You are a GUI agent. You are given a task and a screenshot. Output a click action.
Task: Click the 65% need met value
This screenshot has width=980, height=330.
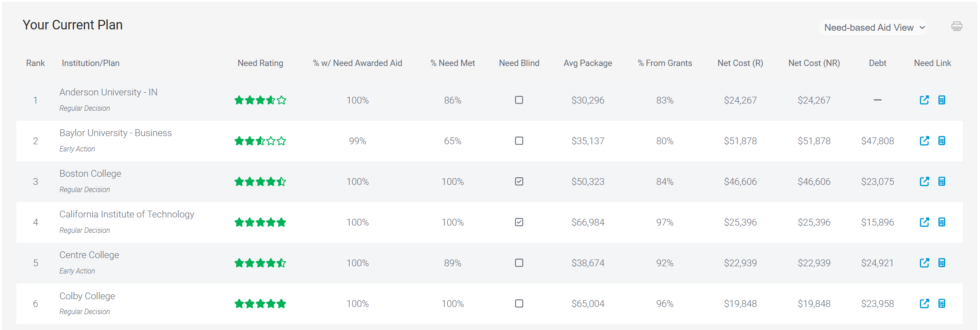pos(452,141)
